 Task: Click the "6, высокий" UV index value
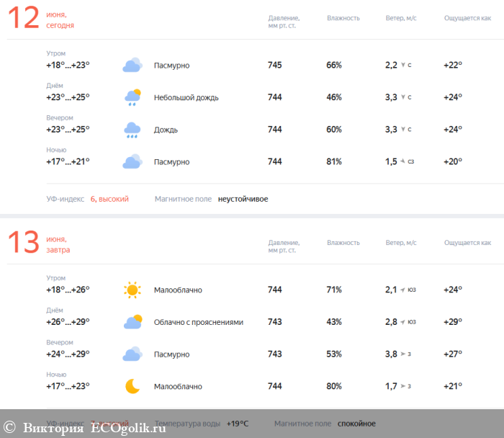(109, 199)
